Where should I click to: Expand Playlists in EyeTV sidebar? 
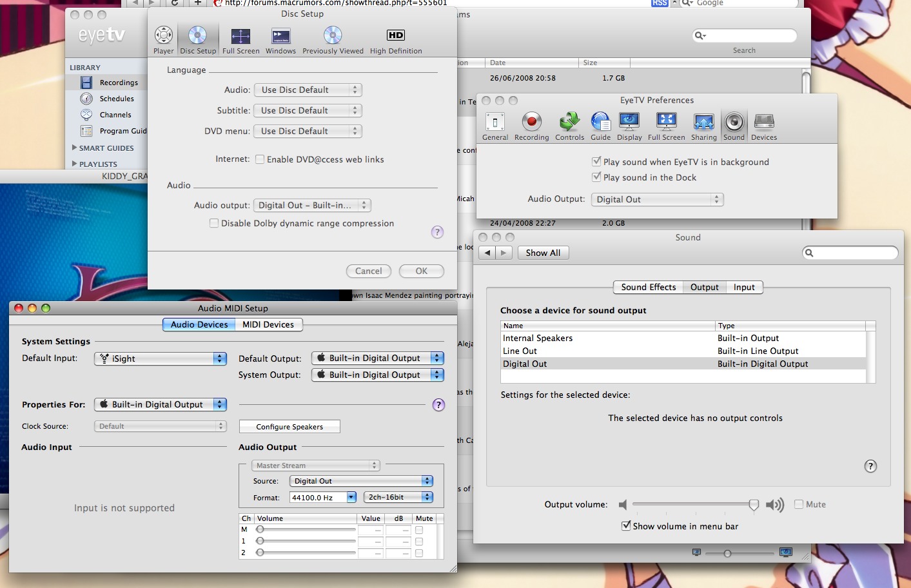75,164
